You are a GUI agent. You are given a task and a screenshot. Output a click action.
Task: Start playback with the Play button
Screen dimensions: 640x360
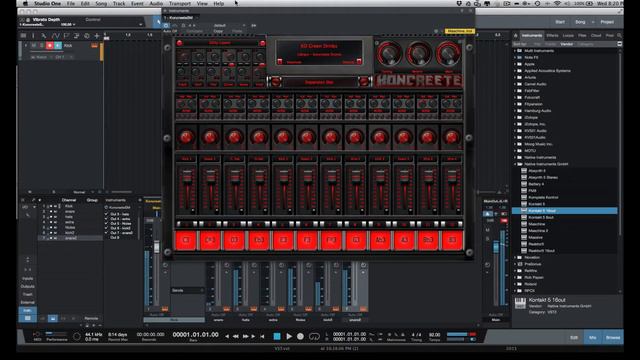(289, 336)
